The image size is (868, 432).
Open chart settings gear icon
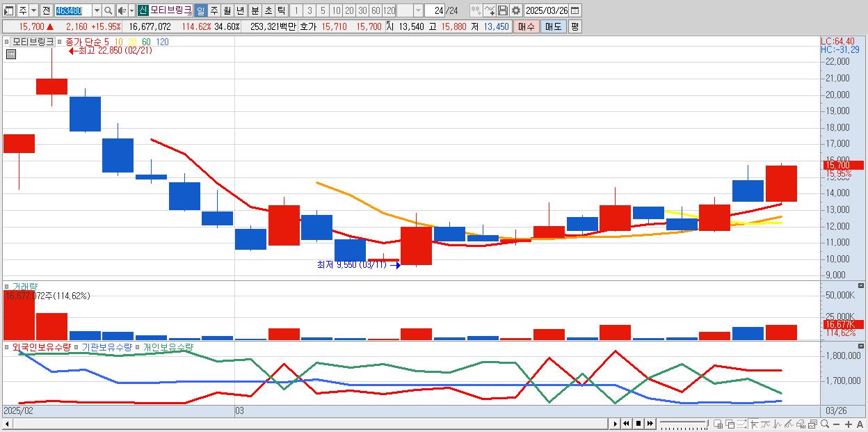[x=515, y=10]
